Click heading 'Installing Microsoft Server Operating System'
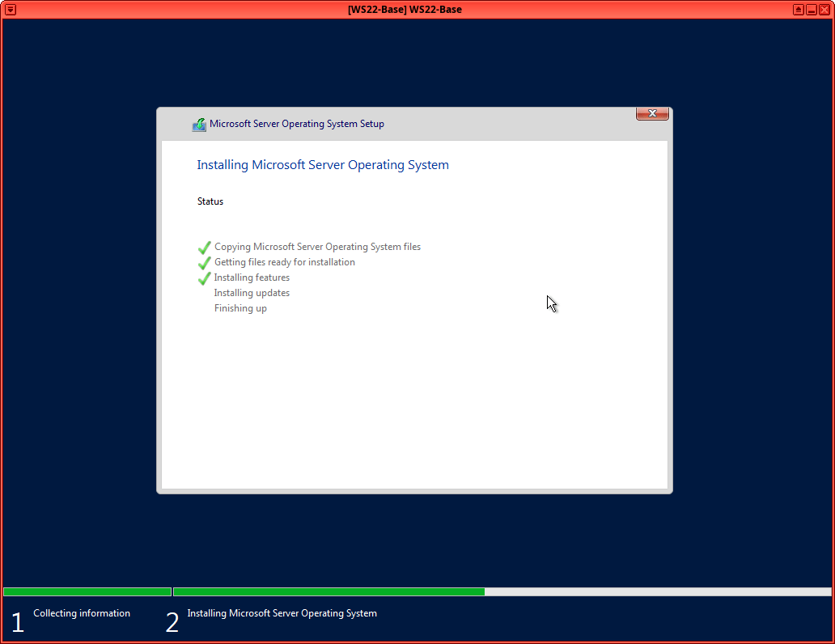 point(323,165)
